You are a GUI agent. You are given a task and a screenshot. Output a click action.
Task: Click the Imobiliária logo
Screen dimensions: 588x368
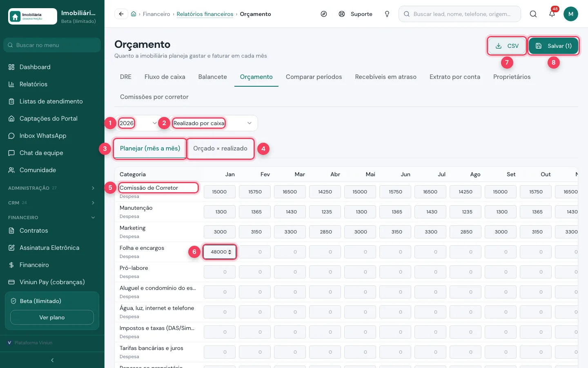(x=33, y=16)
